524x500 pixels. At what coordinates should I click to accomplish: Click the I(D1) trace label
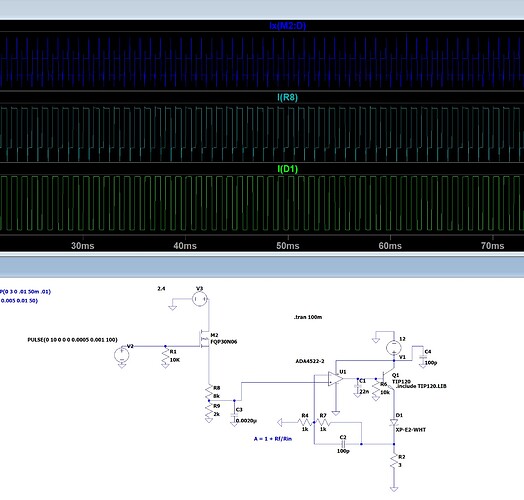(287, 169)
